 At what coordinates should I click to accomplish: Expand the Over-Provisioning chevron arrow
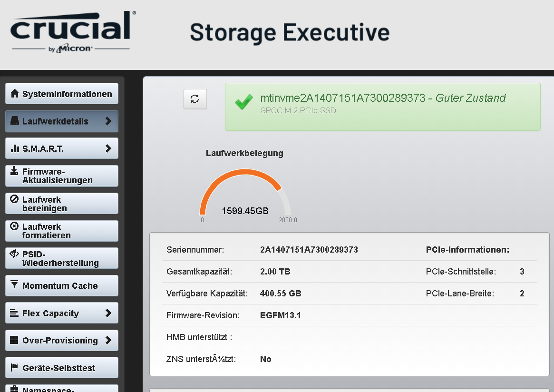tap(108, 340)
